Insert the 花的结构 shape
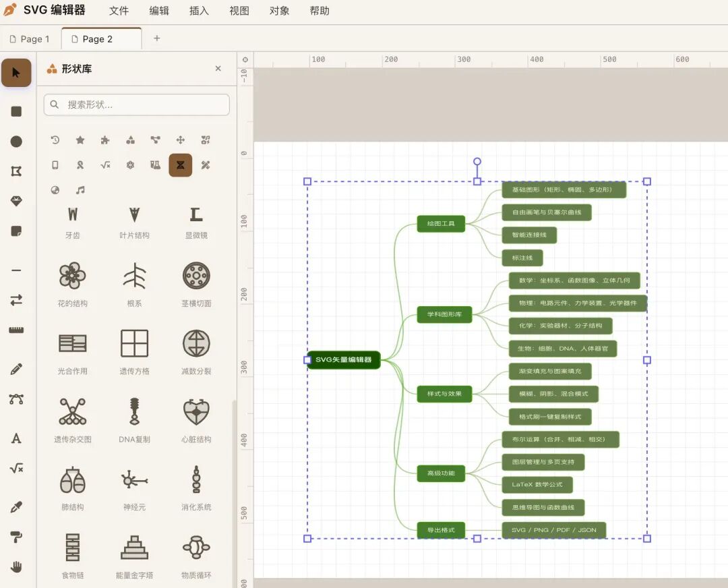 72,285
